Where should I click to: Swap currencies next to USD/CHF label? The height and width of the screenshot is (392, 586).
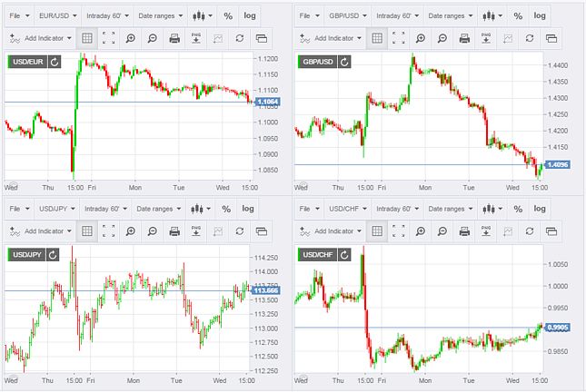point(343,253)
